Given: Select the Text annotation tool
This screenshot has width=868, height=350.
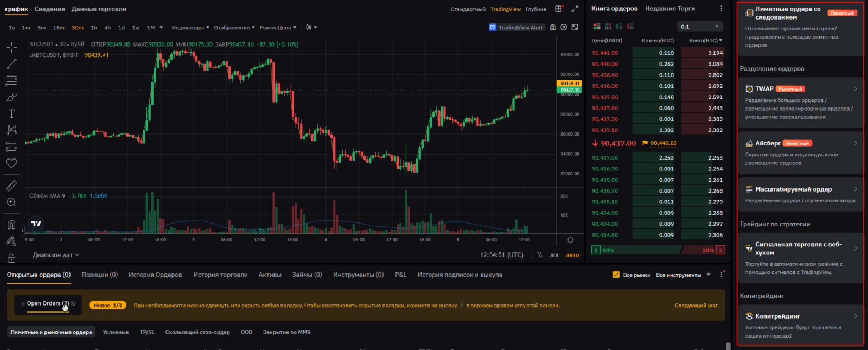Looking at the screenshot, I should click(x=11, y=114).
